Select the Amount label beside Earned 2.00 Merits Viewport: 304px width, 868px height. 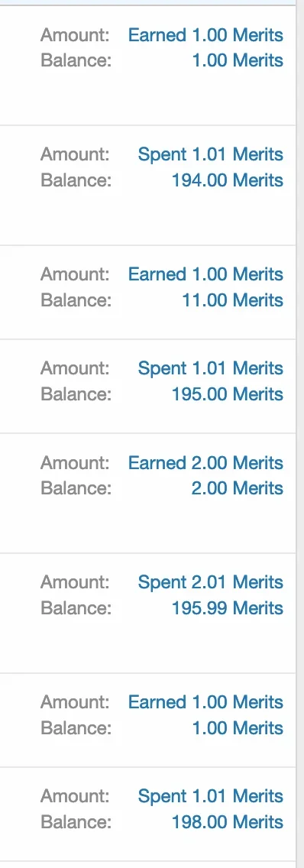(x=76, y=463)
